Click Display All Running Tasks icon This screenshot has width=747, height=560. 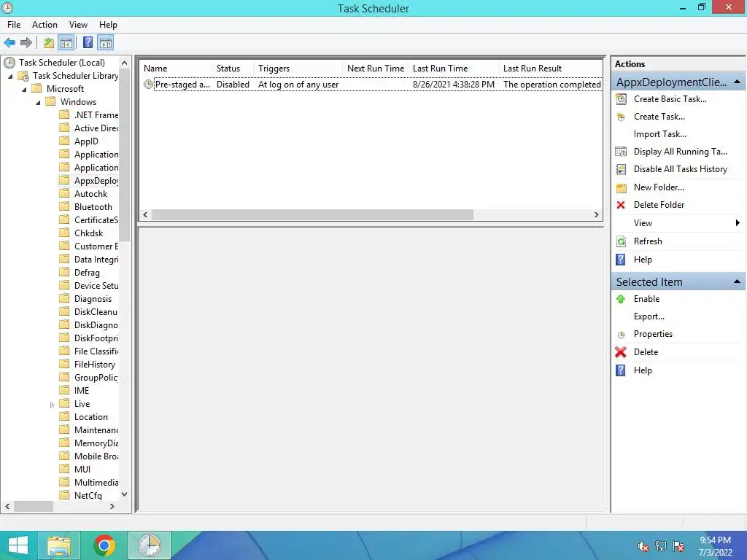pyautogui.click(x=621, y=152)
